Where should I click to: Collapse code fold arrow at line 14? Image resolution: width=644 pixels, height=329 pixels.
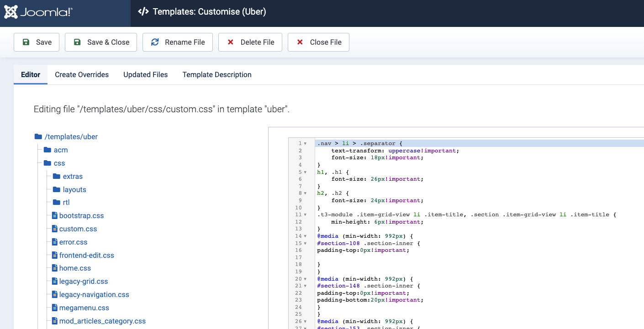point(305,236)
